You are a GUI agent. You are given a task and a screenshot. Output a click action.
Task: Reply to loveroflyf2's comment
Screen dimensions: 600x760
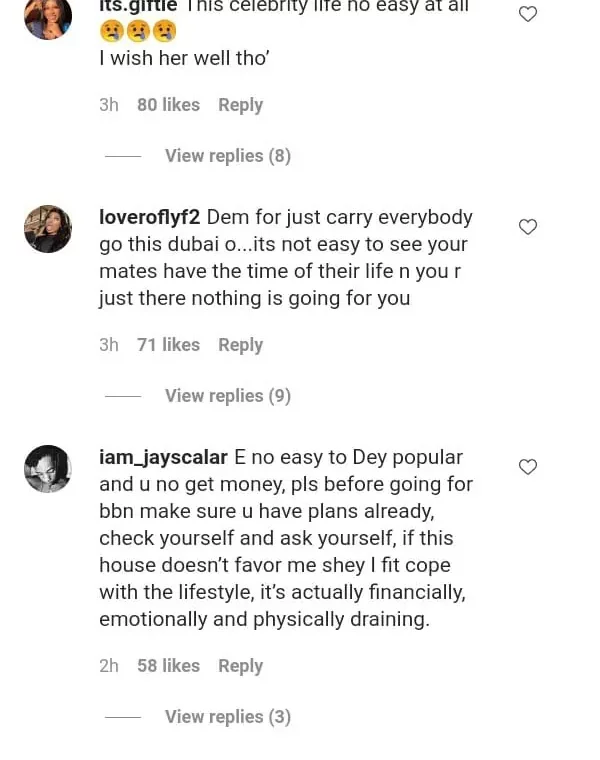240,345
